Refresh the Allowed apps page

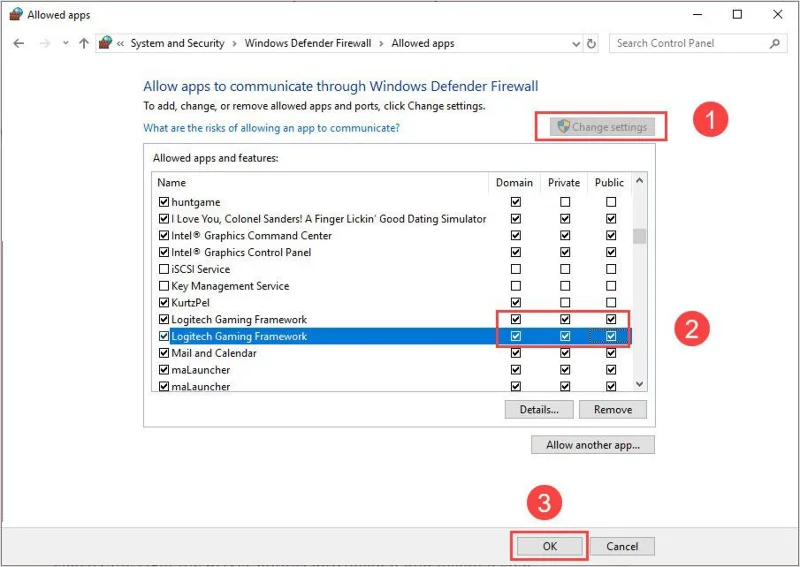pyautogui.click(x=591, y=44)
